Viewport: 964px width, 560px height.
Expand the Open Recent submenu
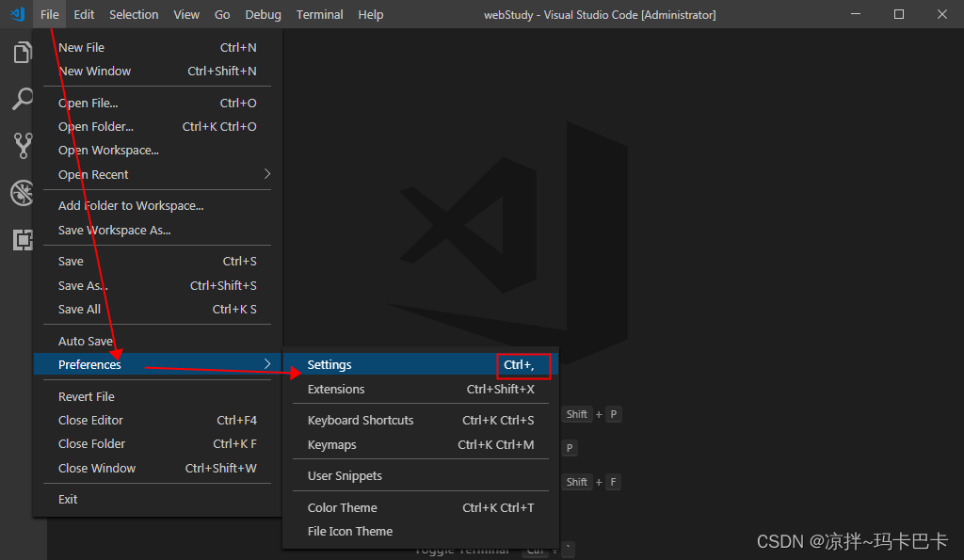pos(157,174)
